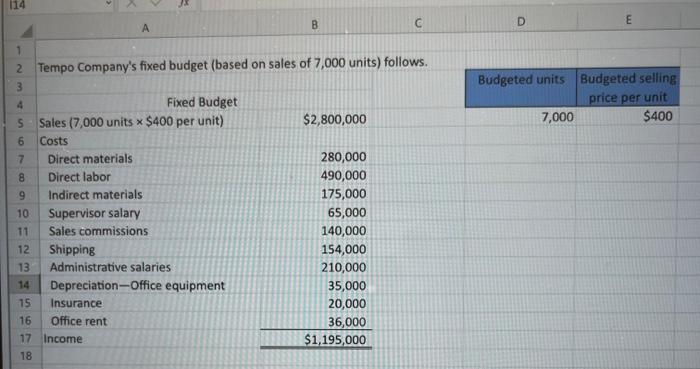Select row 17 header

(x=25, y=339)
